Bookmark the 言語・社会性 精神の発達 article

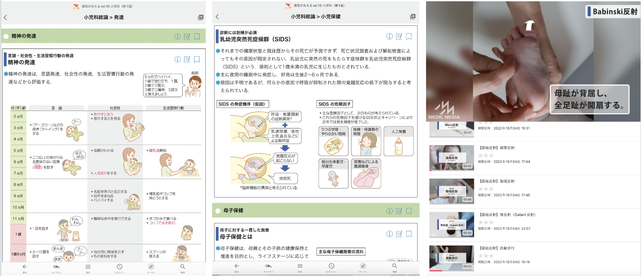click(197, 59)
